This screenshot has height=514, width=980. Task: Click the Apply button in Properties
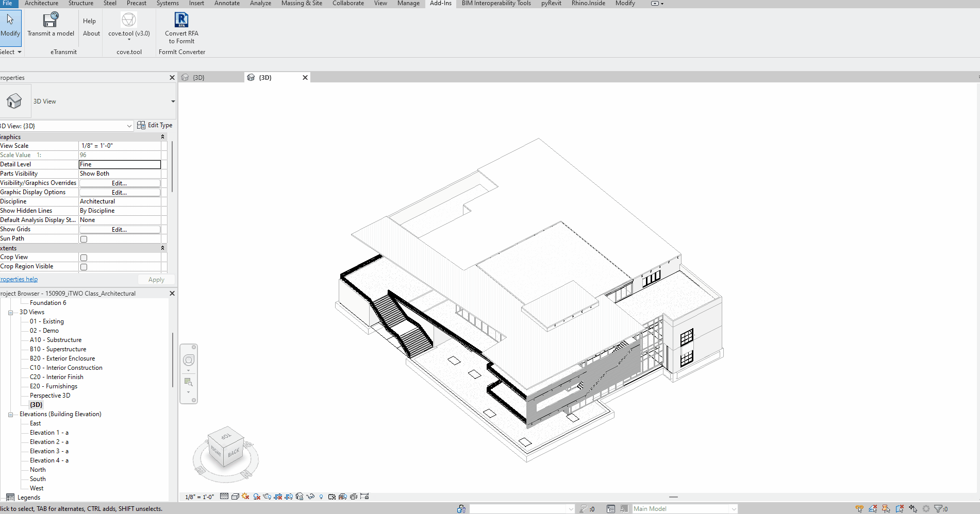tap(156, 279)
